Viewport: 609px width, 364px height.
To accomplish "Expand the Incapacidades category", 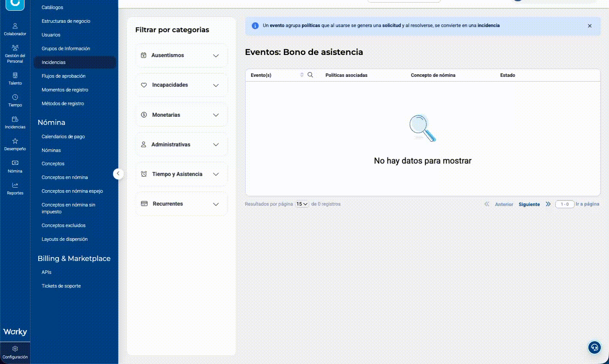I will click(182, 85).
